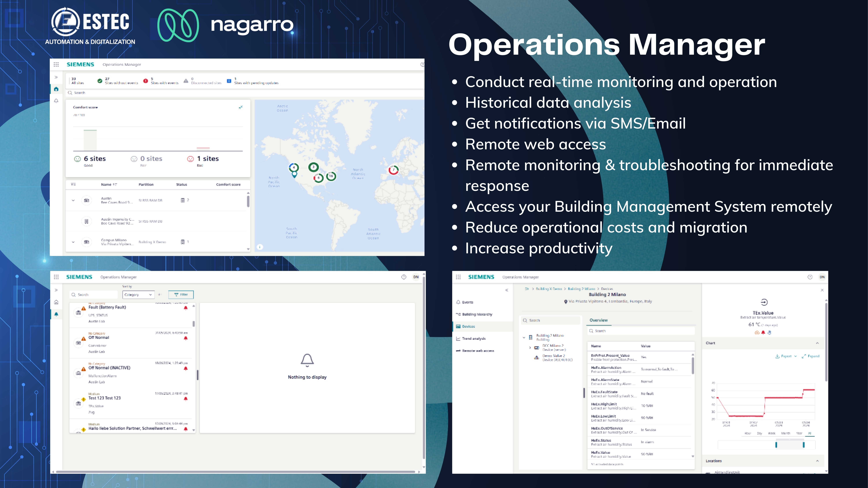Viewport: 868px width, 488px height.
Task: Click the green Sites without events check icon
Action: [100, 81]
